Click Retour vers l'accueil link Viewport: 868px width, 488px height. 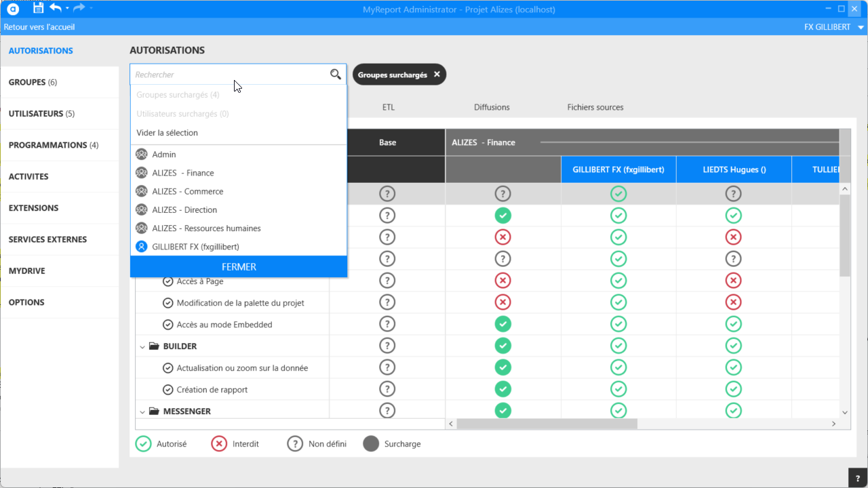[39, 27]
